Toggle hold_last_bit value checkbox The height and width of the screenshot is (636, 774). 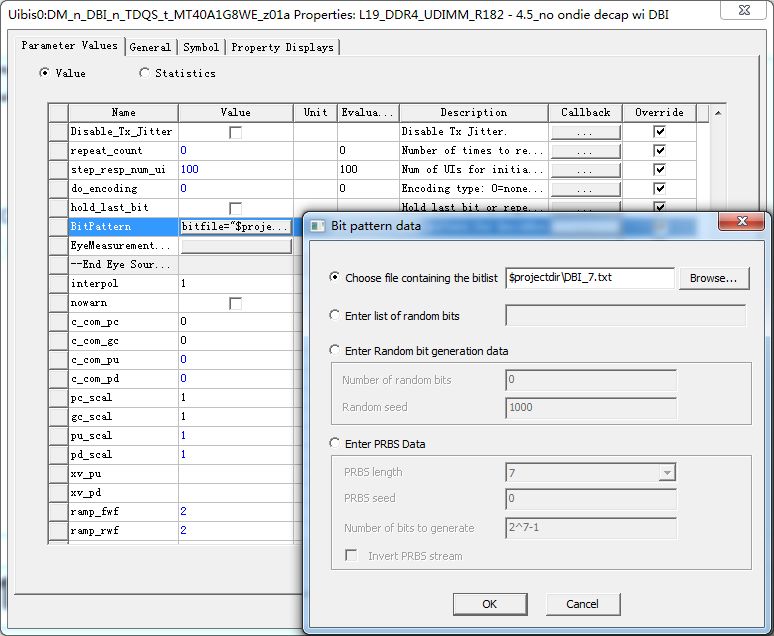235,208
